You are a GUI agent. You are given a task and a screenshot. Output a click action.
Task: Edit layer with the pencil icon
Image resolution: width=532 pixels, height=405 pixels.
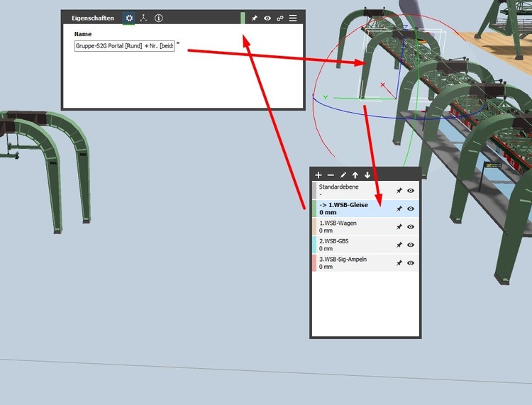[343, 174]
